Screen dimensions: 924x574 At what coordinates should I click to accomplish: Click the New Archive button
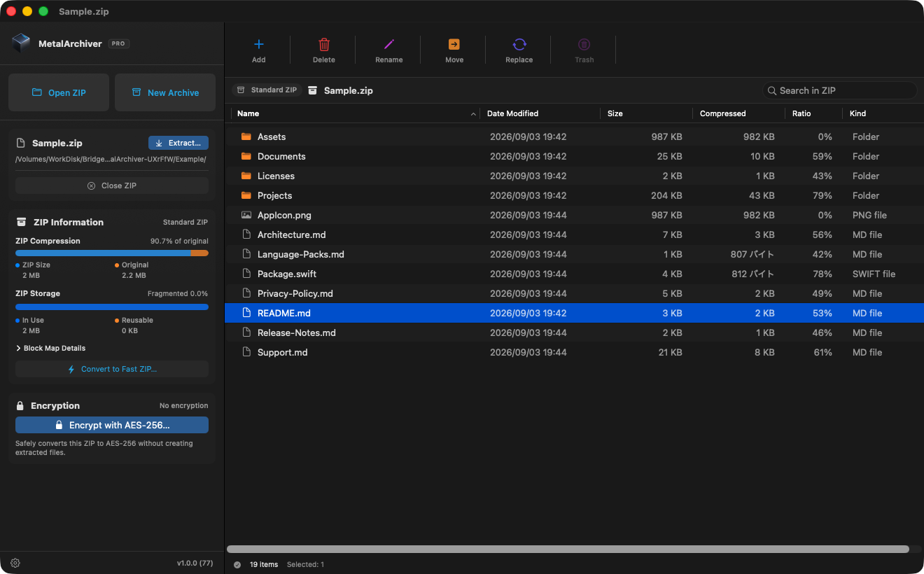coord(165,92)
